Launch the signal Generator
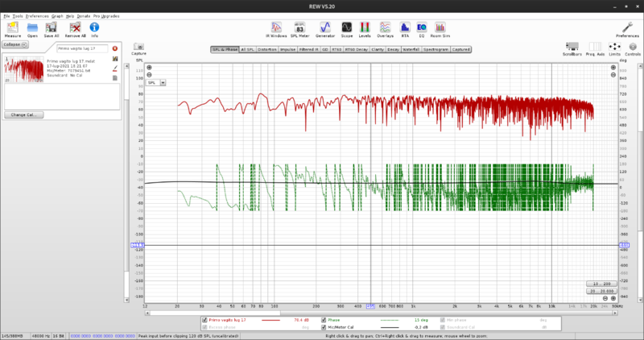This screenshot has height=340, width=644. pos(325,27)
